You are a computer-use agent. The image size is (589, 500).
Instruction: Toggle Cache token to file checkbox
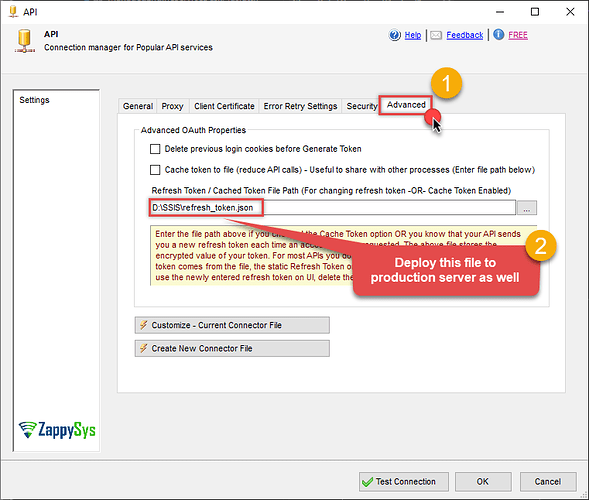[x=155, y=170]
